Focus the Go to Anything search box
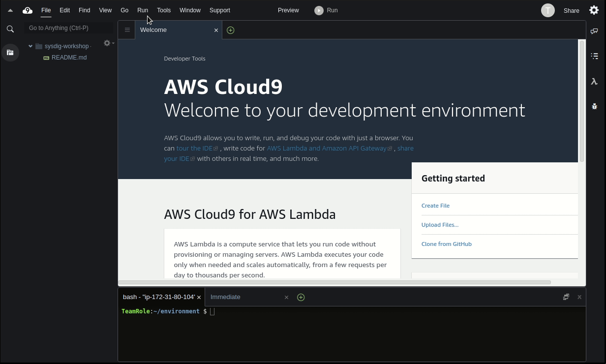This screenshot has height=364, width=606. (69, 28)
